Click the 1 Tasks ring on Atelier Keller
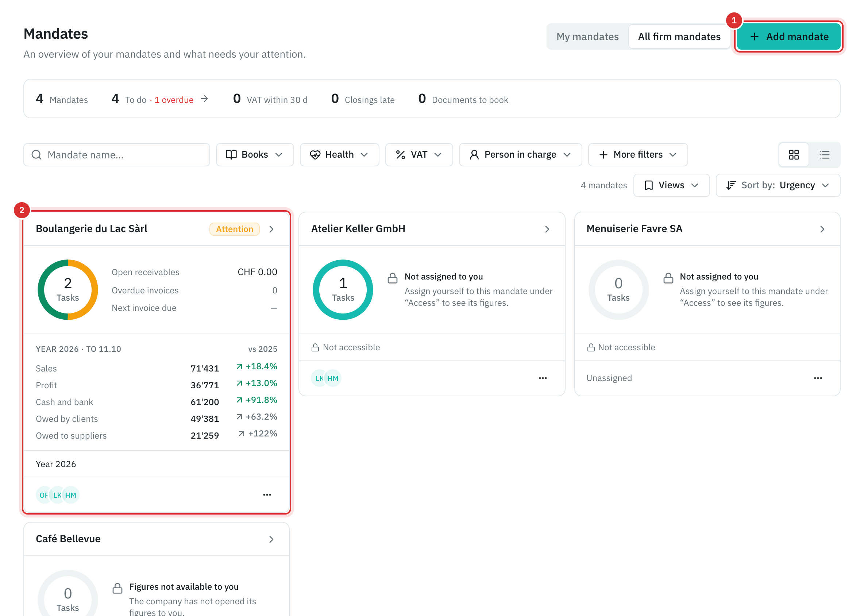The image size is (864, 616). (x=343, y=290)
